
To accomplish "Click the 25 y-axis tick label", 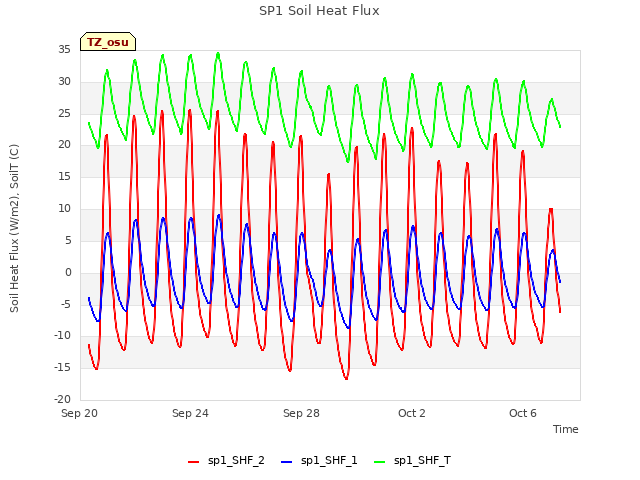I will [x=64, y=113].
